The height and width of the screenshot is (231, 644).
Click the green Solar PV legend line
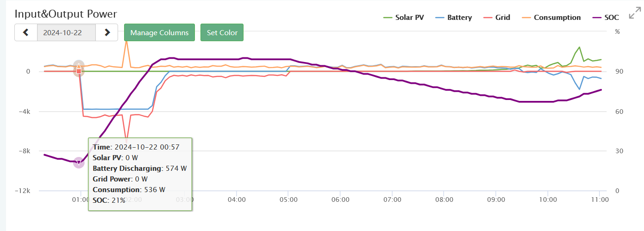(388, 18)
